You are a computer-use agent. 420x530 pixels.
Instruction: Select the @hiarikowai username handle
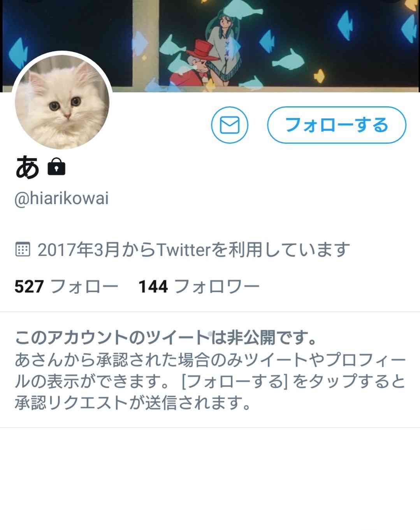click(62, 198)
